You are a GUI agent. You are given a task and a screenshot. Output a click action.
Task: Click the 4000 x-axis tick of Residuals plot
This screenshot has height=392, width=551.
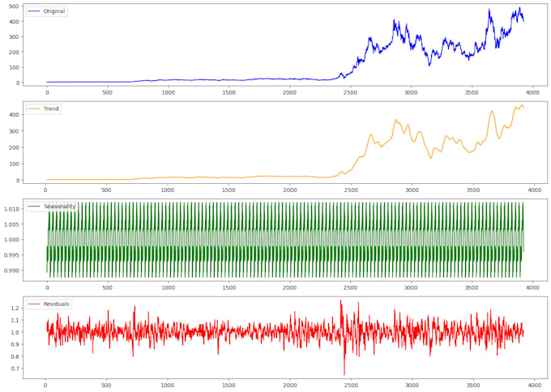click(x=535, y=386)
